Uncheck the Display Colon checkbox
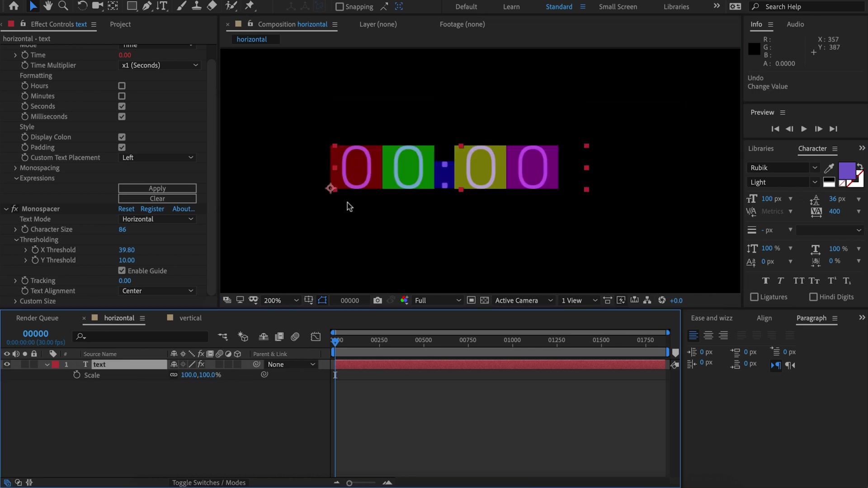Viewport: 868px width, 488px height. (122, 137)
